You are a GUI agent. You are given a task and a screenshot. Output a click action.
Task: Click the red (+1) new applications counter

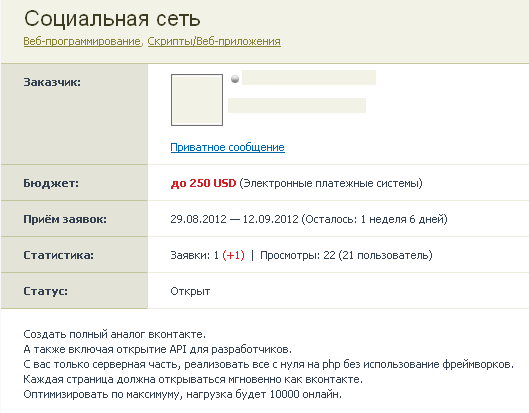pos(233,255)
